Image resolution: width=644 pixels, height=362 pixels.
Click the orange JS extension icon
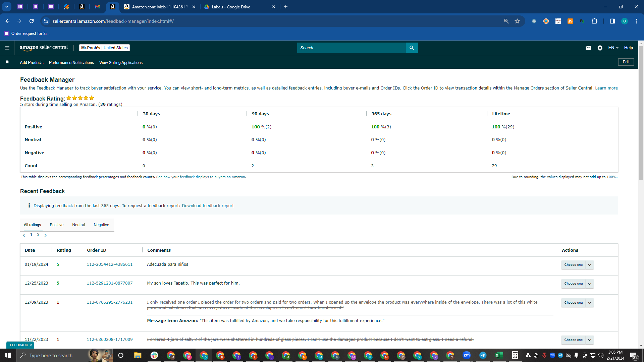[570, 21]
